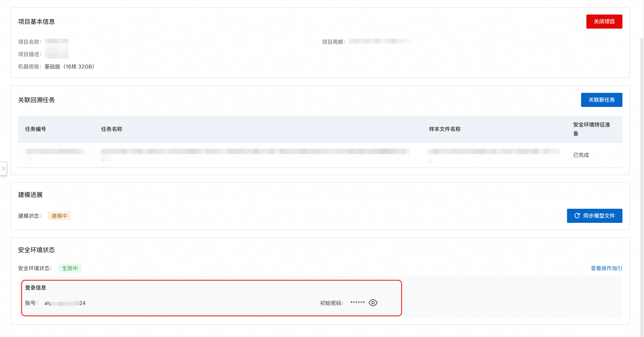Click refresh icon on 同步模型文件 button
This screenshot has height=337, width=644.
(577, 216)
